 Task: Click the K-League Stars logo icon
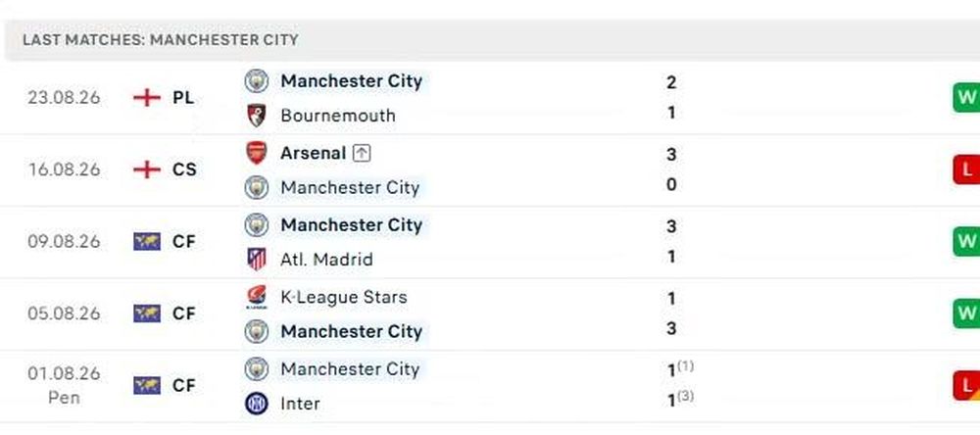coord(256,297)
